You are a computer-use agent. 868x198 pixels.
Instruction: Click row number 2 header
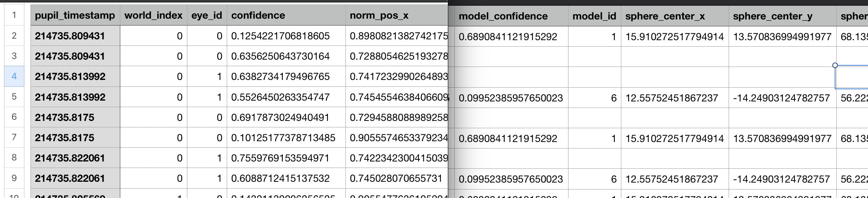14,36
